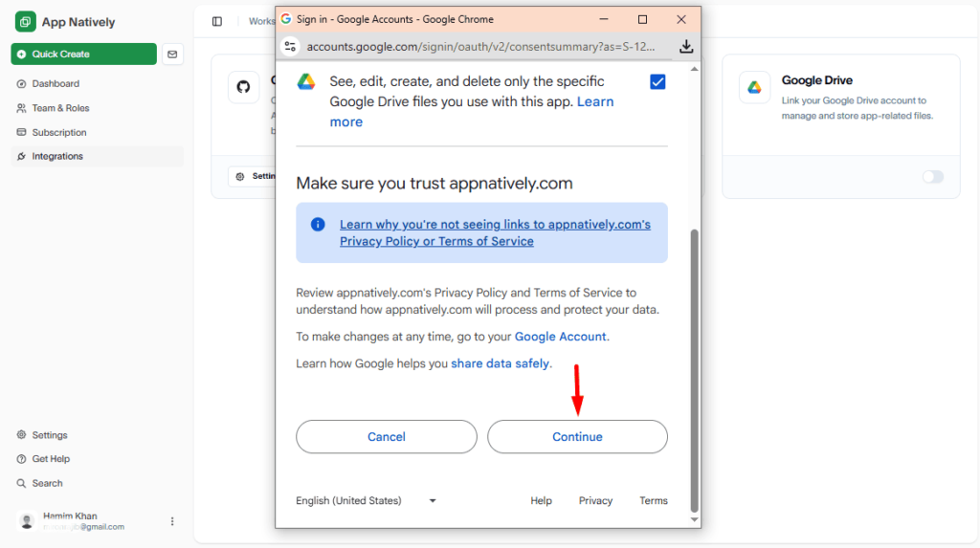Click the Google Drive card title
This screenshot has width=980, height=548.
click(817, 80)
